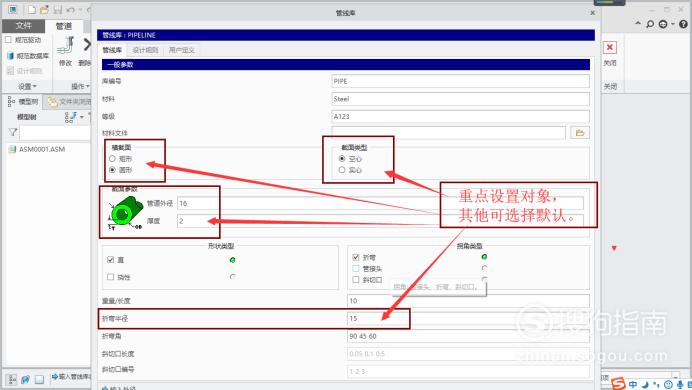692x390 pixels.
Task: Click the browser globe icon in status bar
Action: click(x=26, y=379)
